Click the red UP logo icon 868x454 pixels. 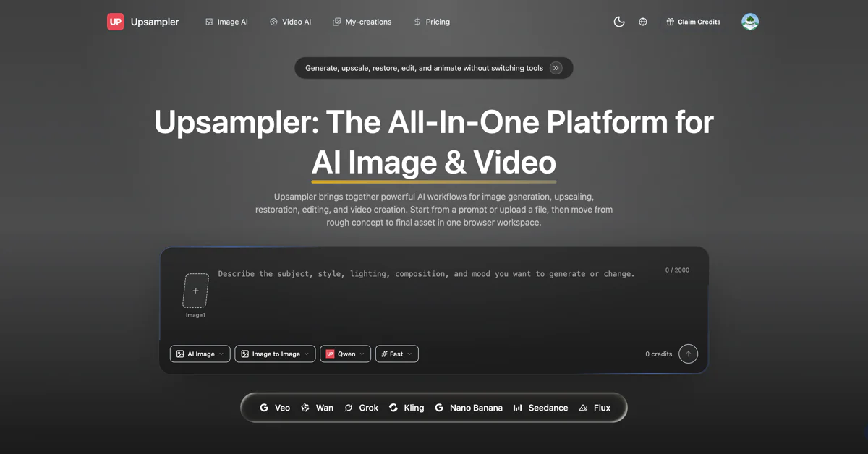116,22
